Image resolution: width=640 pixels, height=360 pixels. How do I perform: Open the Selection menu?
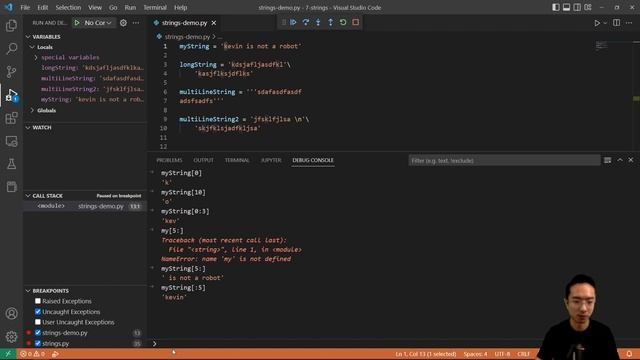(68, 7)
